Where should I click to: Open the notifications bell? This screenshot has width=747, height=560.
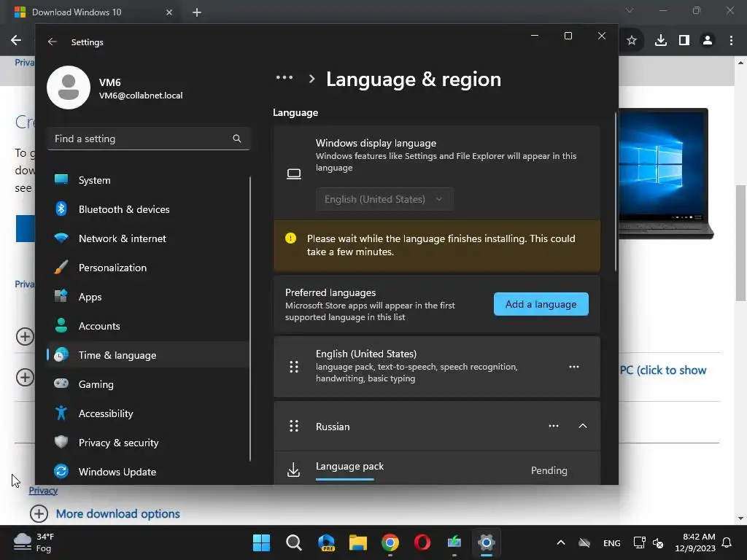[x=727, y=542]
